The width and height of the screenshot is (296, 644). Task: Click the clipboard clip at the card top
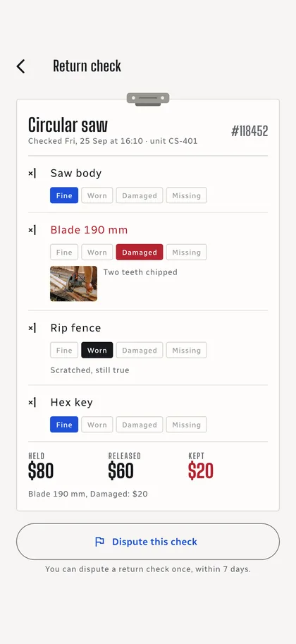point(148,99)
